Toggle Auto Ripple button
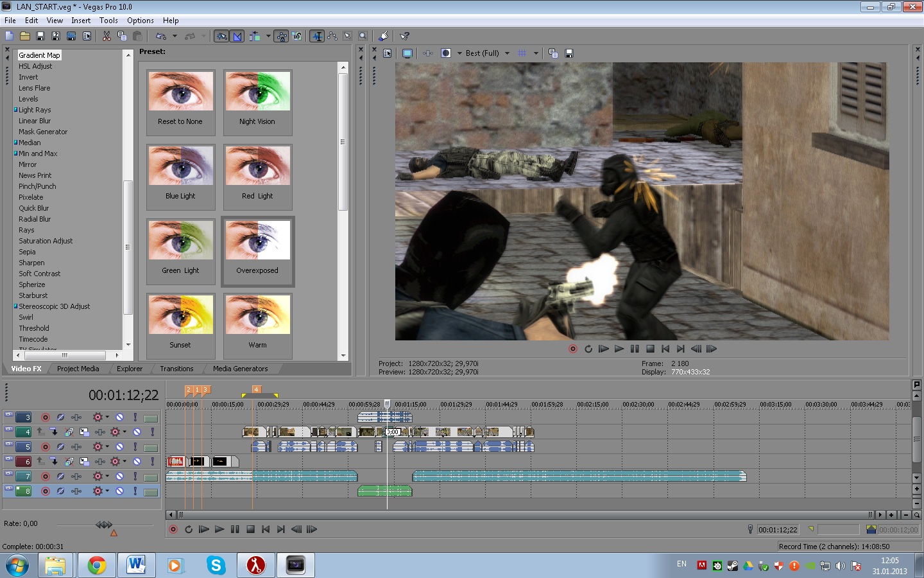 coord(255,36)
